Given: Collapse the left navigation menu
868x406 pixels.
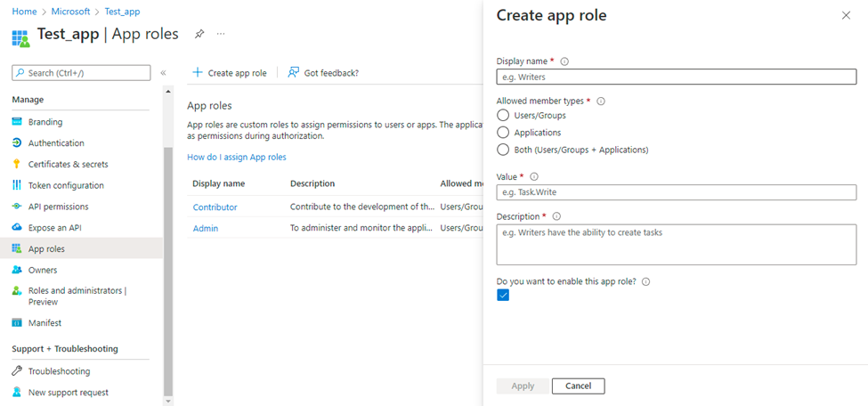Looking at the screenshot, I should click(x=164, y=73).
